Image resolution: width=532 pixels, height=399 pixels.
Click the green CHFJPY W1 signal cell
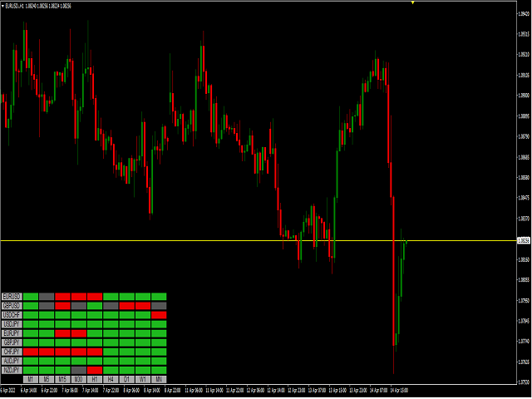tap(143, 352)
